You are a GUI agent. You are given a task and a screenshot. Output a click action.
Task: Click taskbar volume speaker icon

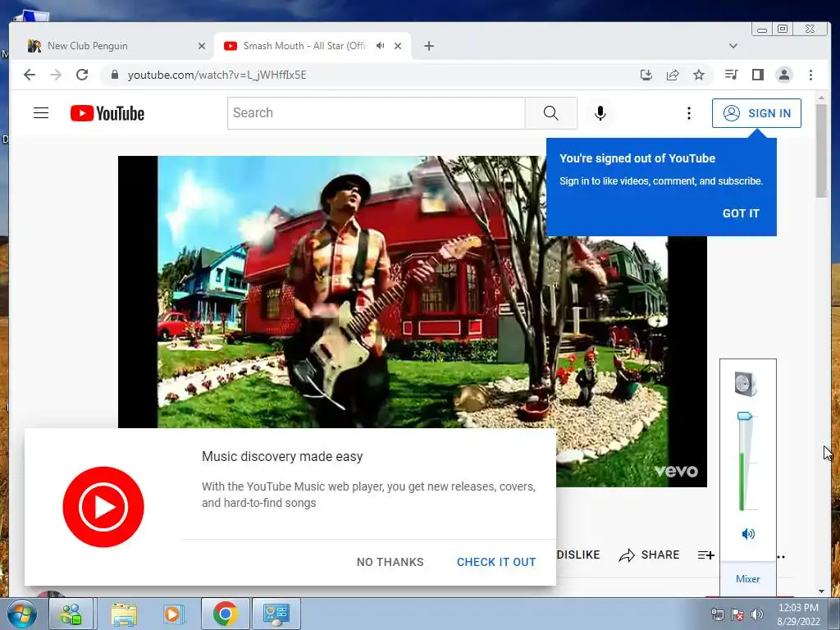[757, 614]
